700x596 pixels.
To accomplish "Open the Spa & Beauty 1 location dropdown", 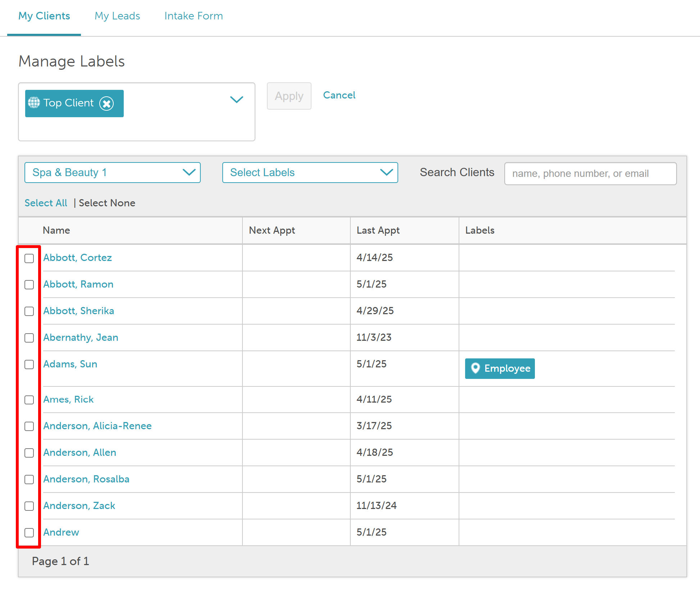I will pos(112,173).
